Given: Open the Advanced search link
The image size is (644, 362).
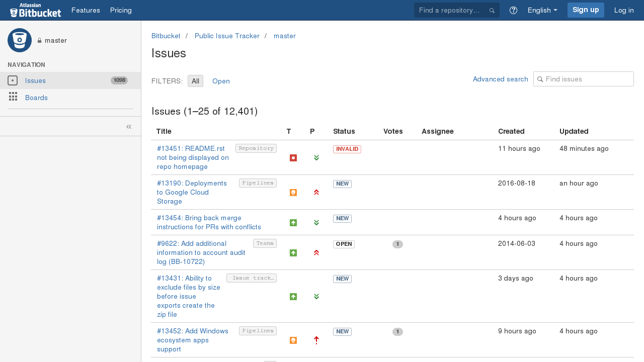Looking at the screenshot, I should coord(501,79).
